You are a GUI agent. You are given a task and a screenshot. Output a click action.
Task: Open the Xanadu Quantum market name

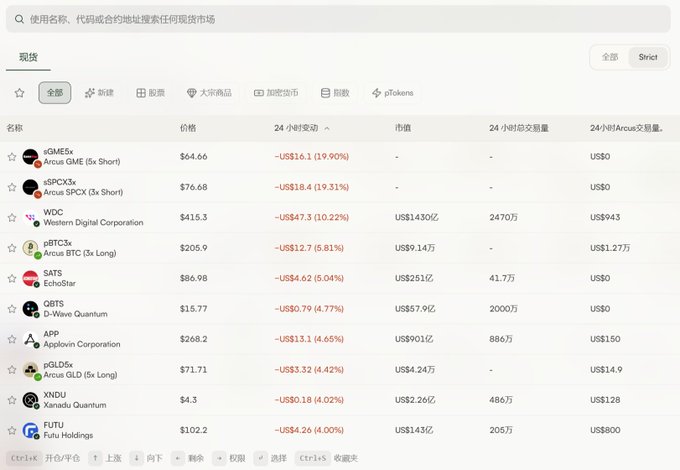point(75,405)
